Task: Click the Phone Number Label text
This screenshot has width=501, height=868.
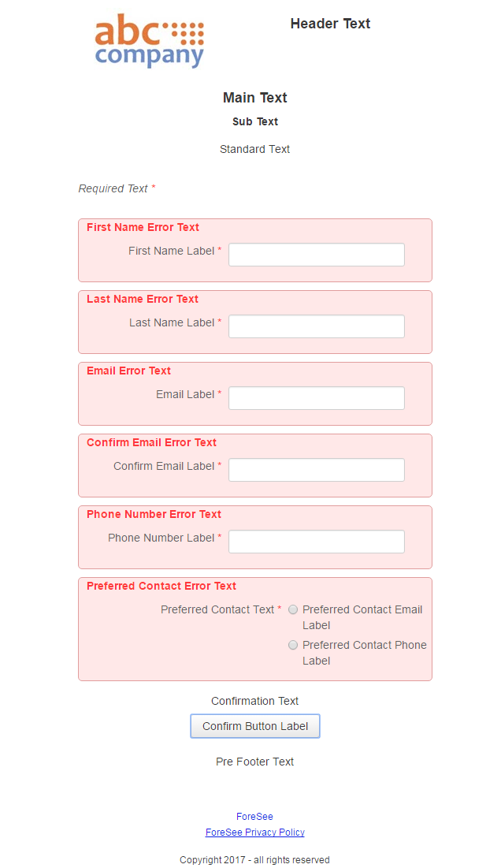Action: [x=161, y=538]
